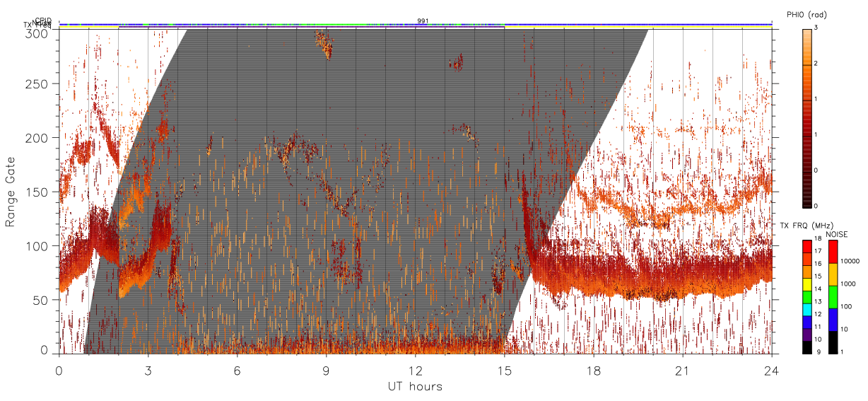Pick the y-axis tick label "250"
868x401 pixels.
38,83
